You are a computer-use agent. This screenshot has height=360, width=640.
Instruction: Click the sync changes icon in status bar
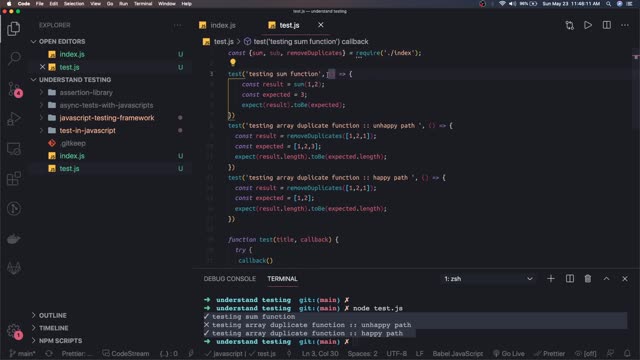49,353
